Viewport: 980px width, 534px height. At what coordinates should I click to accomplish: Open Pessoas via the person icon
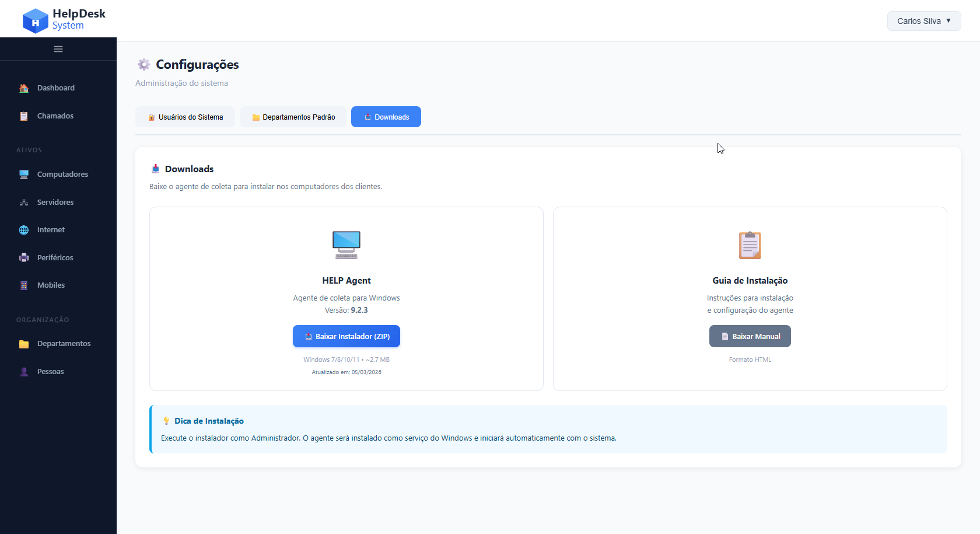point(23,371)
